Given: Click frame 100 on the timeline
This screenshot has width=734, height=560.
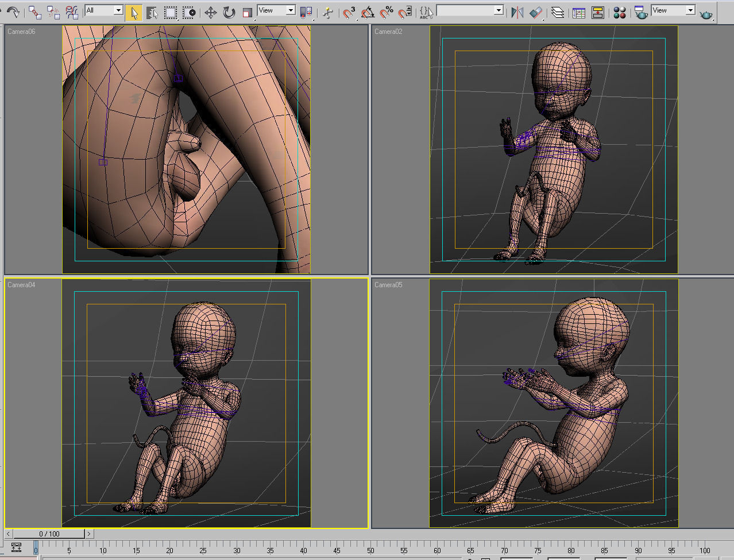Looking at the screenshot, I should pyautogui.click(x=705, y=550).
